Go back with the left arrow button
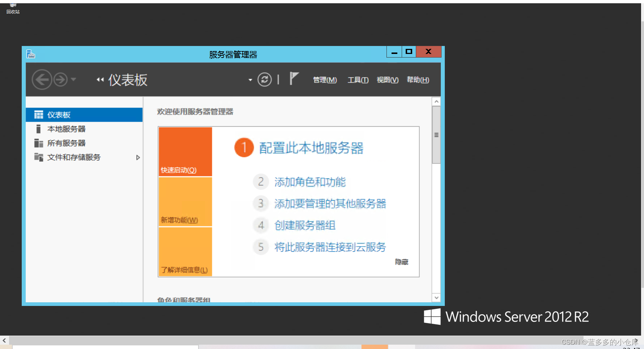The image size is (644, 349). click(42, 79)
